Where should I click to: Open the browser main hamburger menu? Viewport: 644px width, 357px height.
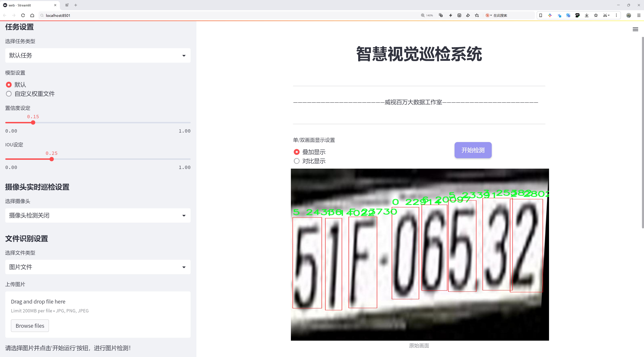point(639,15)
